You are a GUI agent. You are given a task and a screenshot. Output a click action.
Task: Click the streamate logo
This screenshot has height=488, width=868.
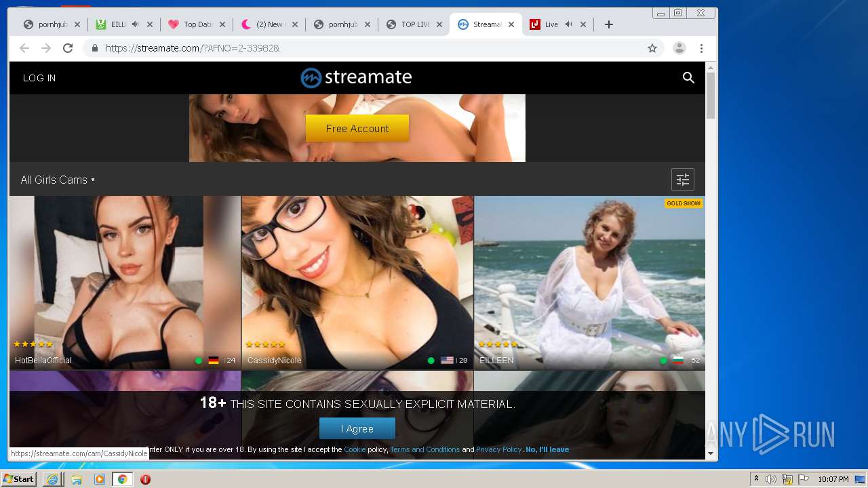(x=357, y=78)
